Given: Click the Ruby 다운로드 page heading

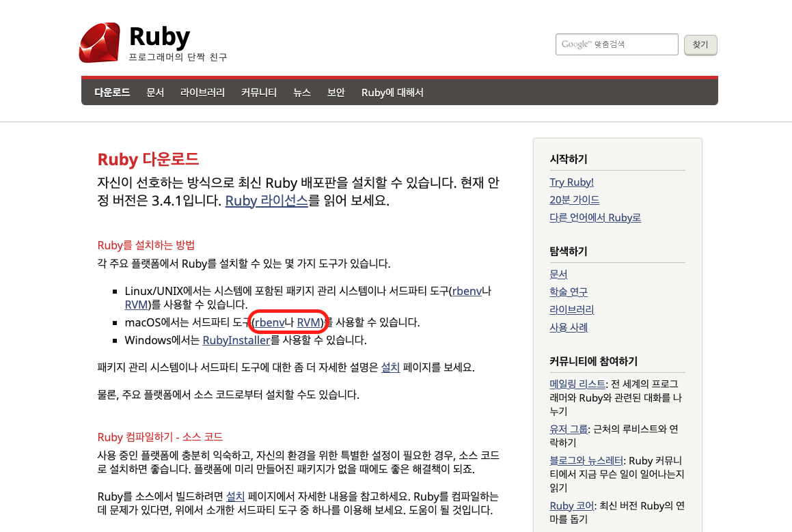Looking at the screenshot, I should tap(148, 160).
